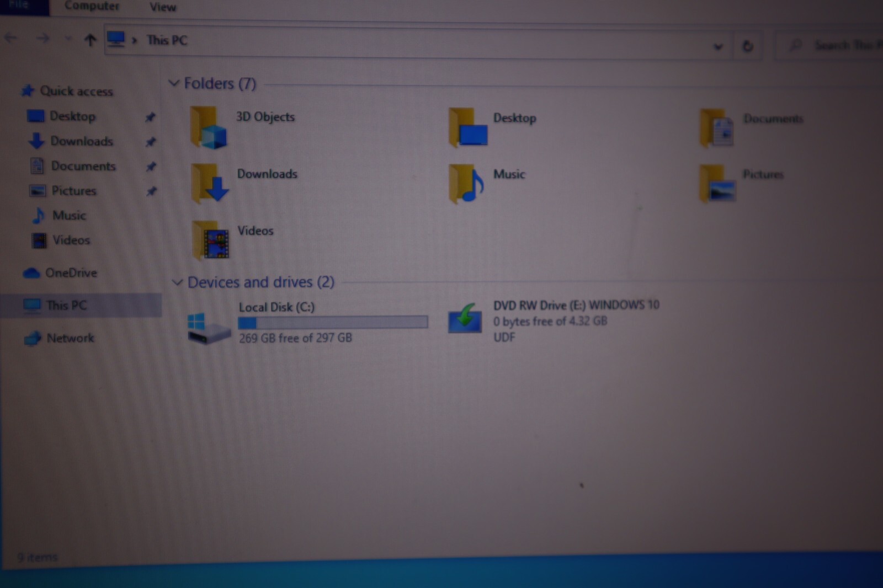
Task: Open the Music folder icon in Folders
Action: [x=467, y=184]
